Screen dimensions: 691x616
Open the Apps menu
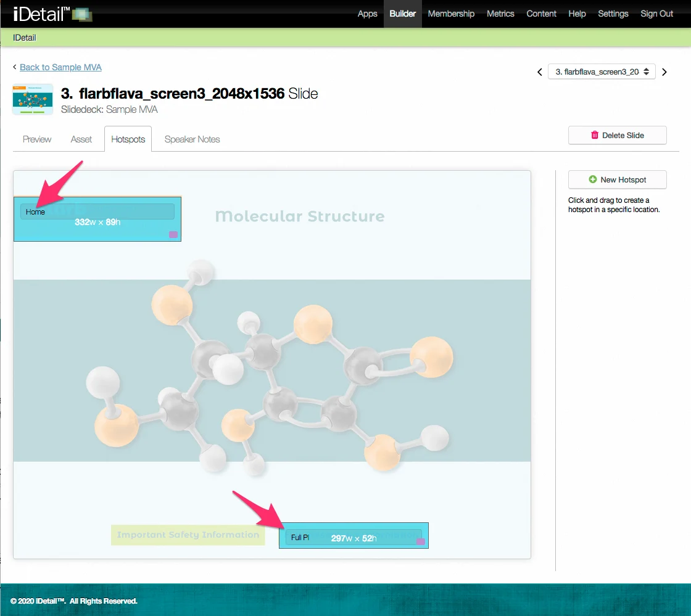367,14
